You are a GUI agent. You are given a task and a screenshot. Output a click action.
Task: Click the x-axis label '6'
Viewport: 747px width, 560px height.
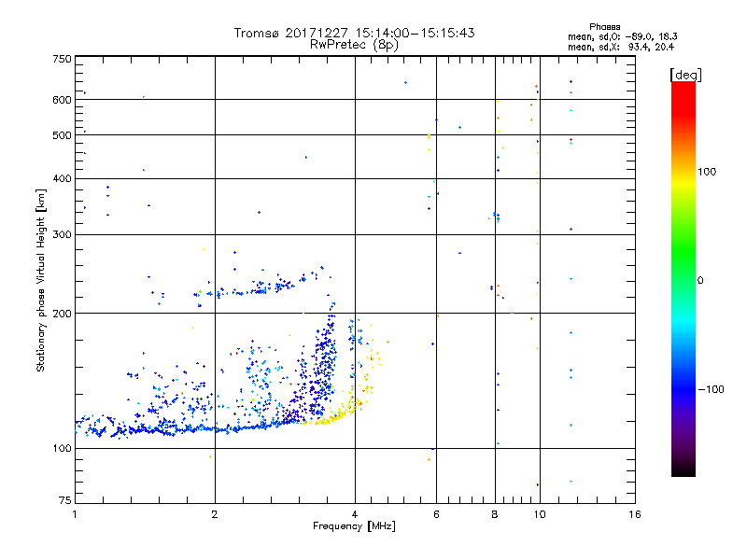(x=436, y=514)
